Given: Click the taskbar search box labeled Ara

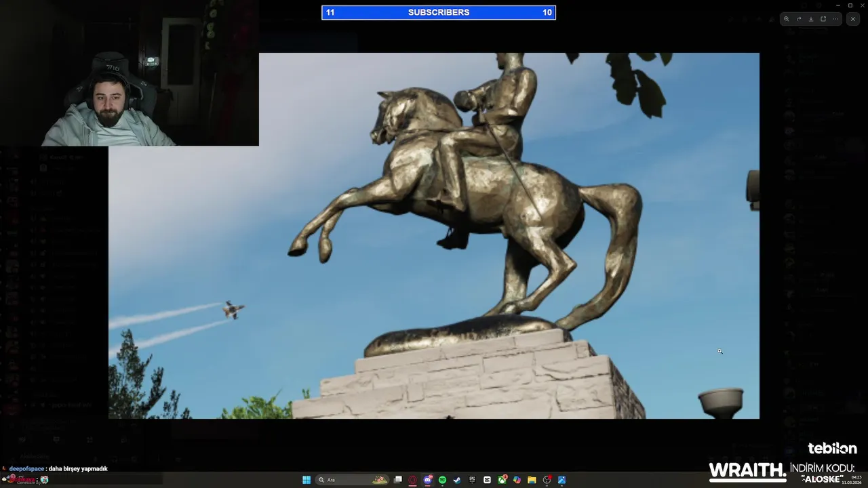Looking at the screenshot, I should (x=352, y=480).
